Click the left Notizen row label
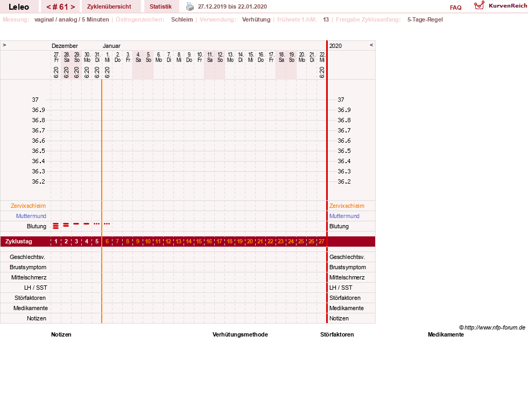 coord(37,318)
